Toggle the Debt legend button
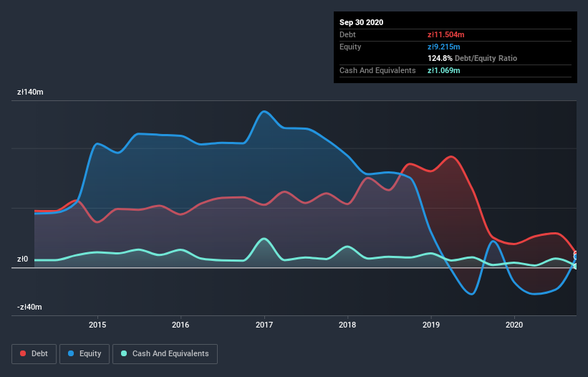This screenshot has width=588, height=377. pos(34,354)
